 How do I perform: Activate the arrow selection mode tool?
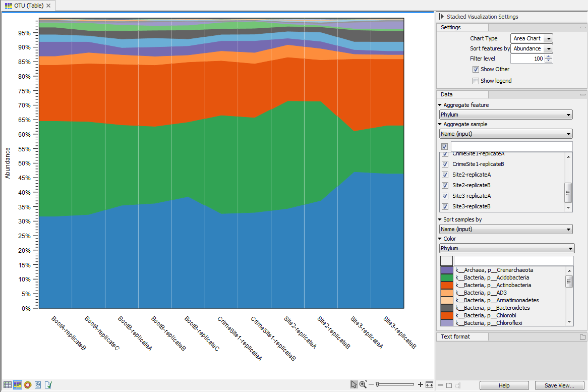[x=354, y=385]
